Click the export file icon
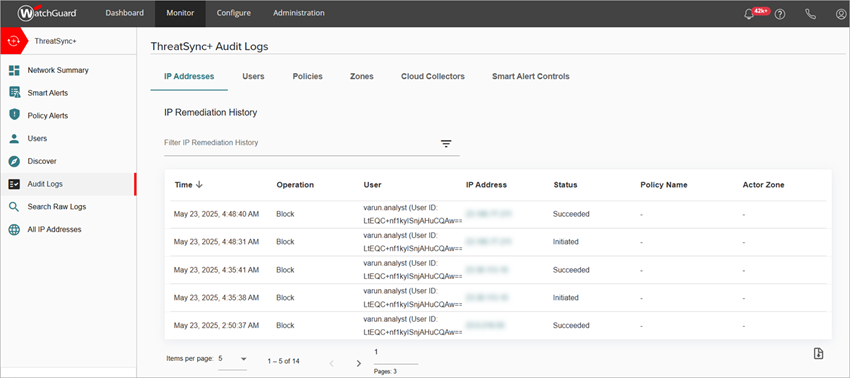The height and width of the screenshot is (378, 850). pos(819,353)
